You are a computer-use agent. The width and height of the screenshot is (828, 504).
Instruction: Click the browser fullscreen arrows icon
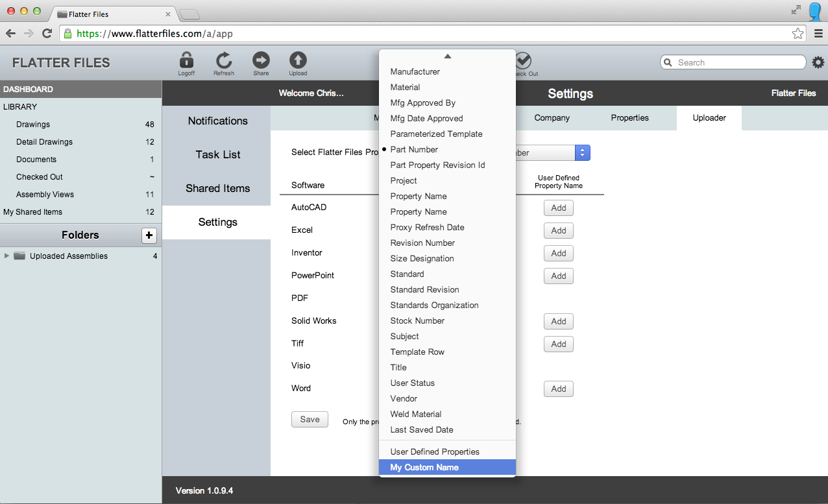tap(796, 10)
